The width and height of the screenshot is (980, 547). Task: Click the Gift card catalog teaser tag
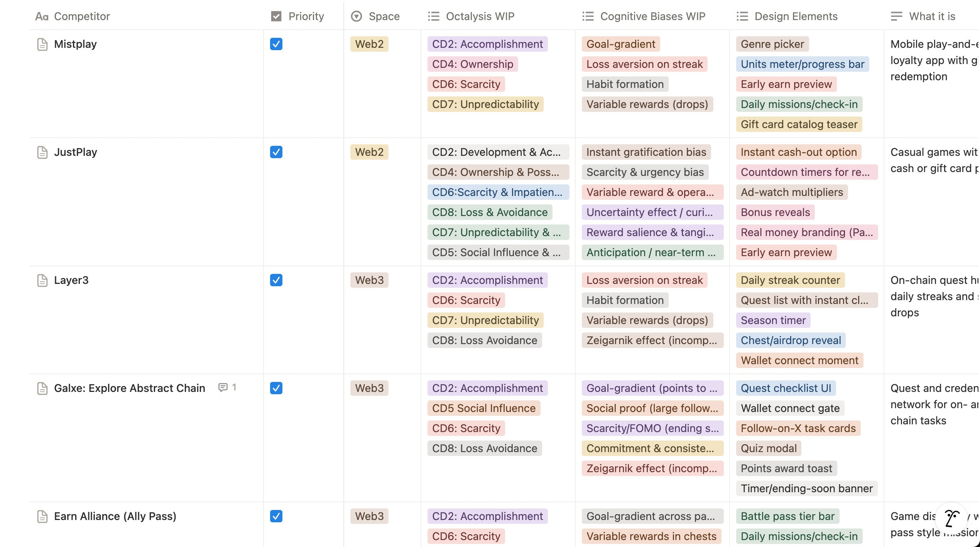799,124
